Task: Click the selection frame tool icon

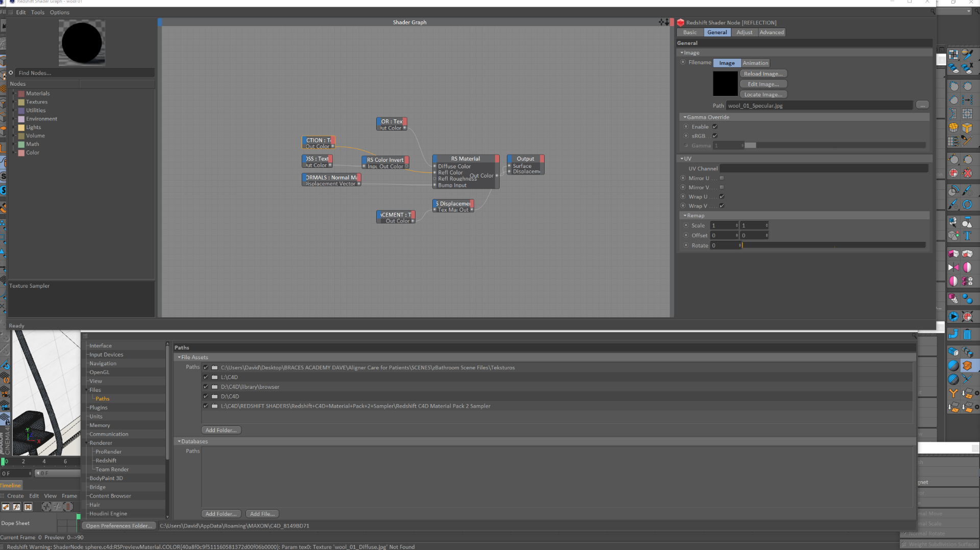Action: click(953, 54)
